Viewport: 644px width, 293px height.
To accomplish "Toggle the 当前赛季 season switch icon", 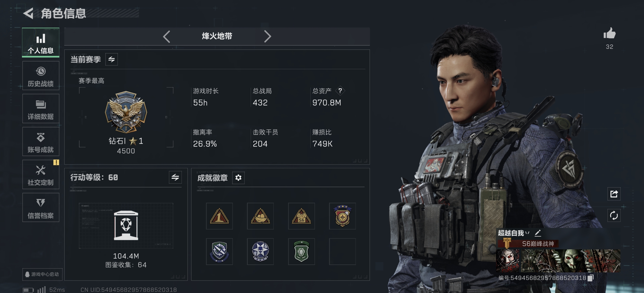I will click(x=111, y=59).
